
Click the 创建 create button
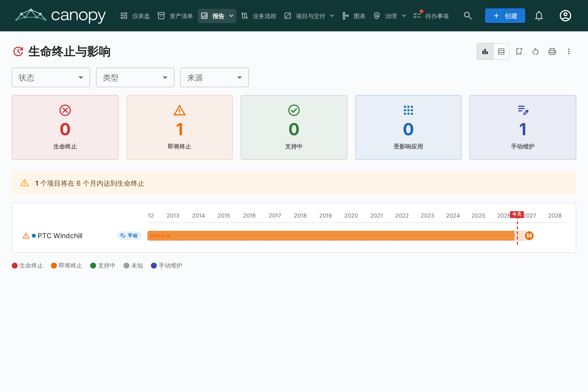505,16
